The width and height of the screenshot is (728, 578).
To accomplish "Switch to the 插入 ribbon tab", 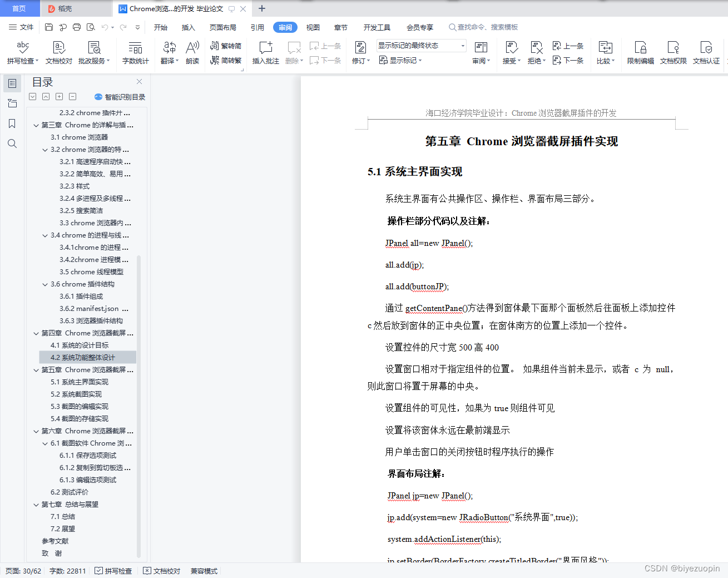I will [x=189, y=27].
